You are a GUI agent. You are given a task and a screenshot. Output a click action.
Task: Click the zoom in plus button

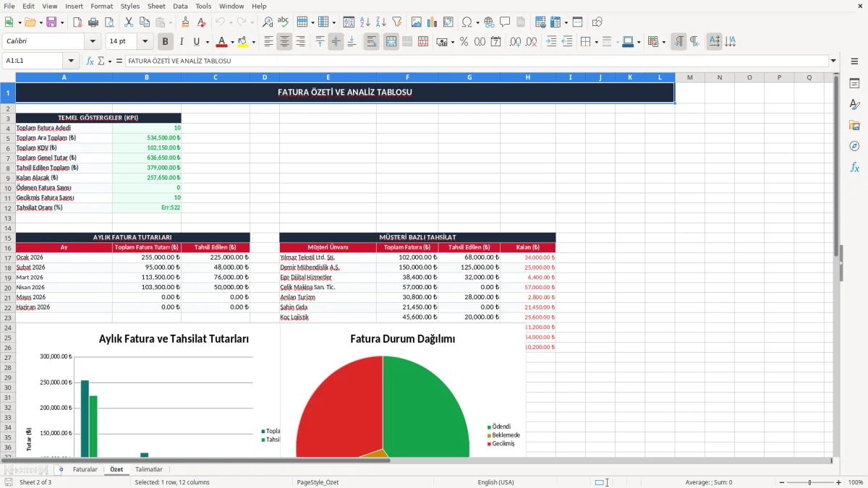pos(838,482)
